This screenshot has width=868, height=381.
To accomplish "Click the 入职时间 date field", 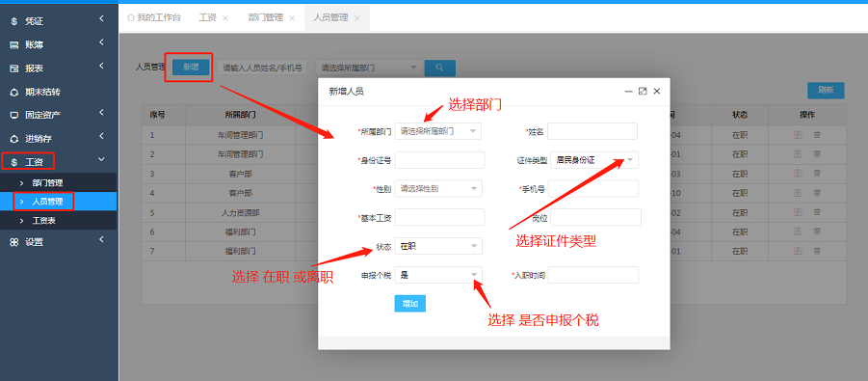I will [593, 275].
